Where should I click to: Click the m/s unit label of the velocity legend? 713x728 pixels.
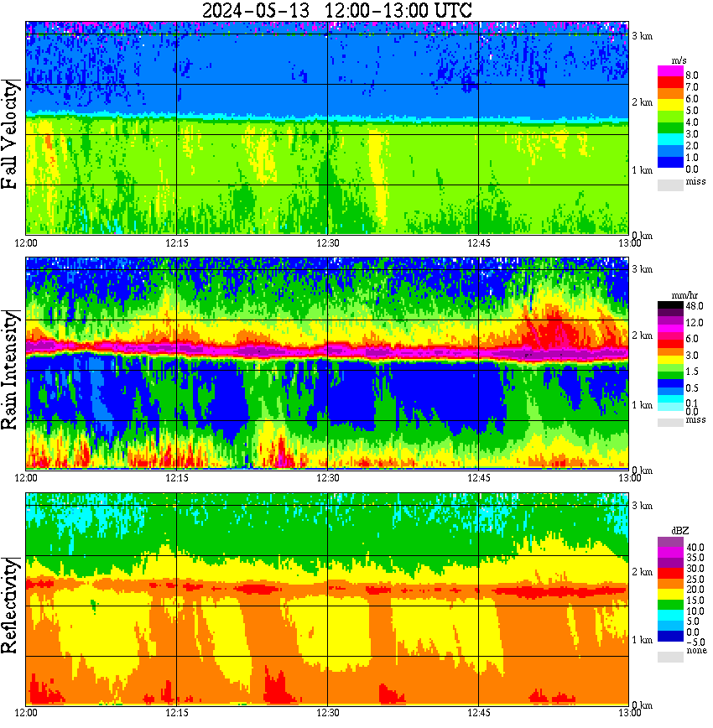679,60
